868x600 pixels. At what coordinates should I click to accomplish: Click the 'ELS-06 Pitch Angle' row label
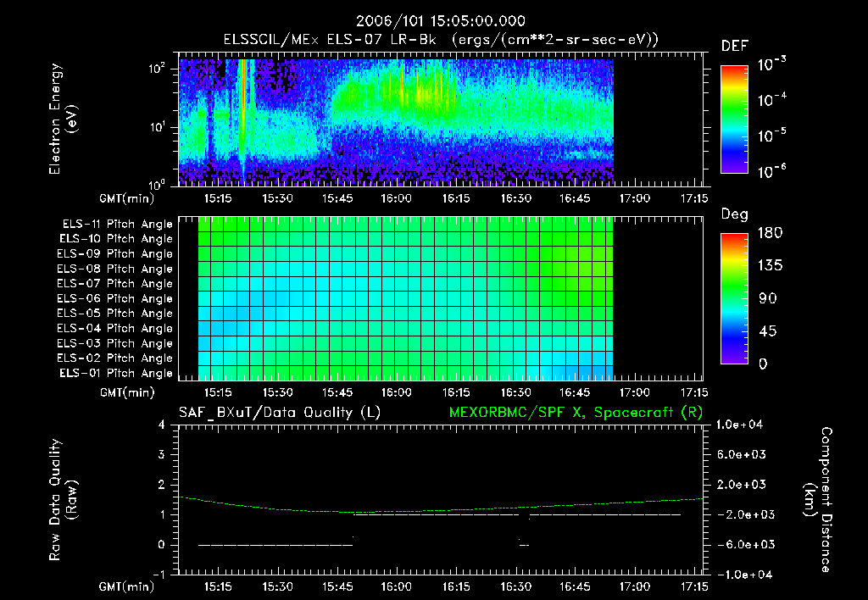[115, 298]
